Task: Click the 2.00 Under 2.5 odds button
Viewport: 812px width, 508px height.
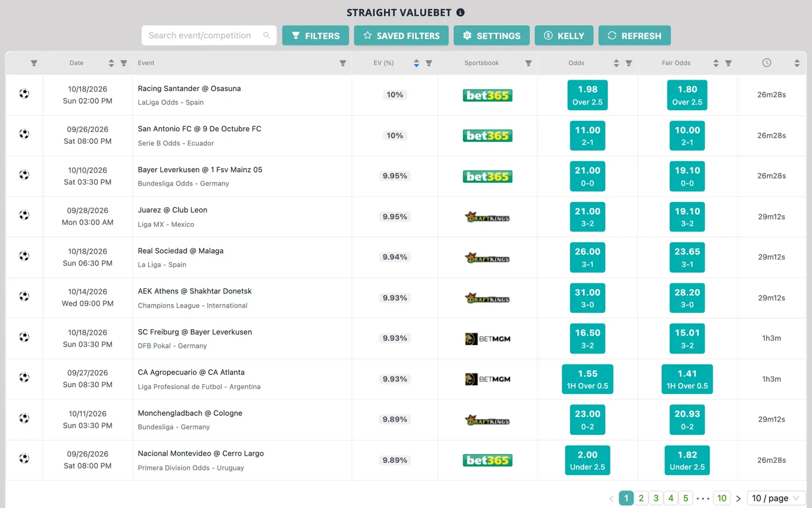Action: tap(588, 460)
